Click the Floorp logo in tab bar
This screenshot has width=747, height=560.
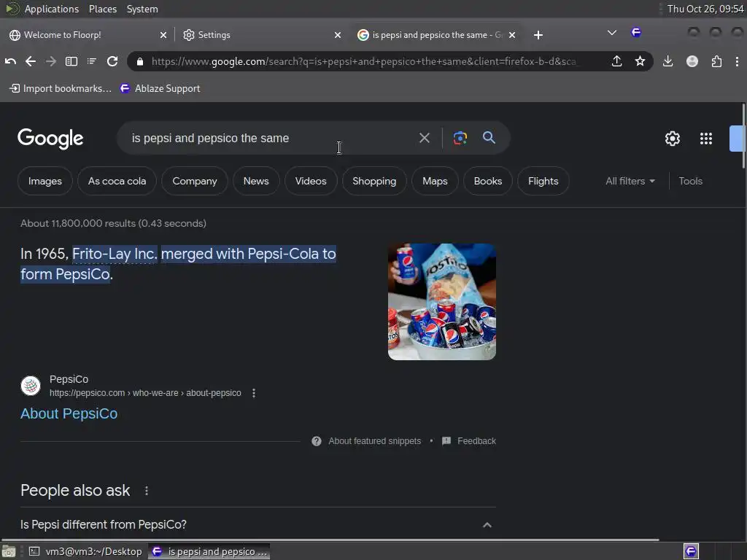point(636,33)
